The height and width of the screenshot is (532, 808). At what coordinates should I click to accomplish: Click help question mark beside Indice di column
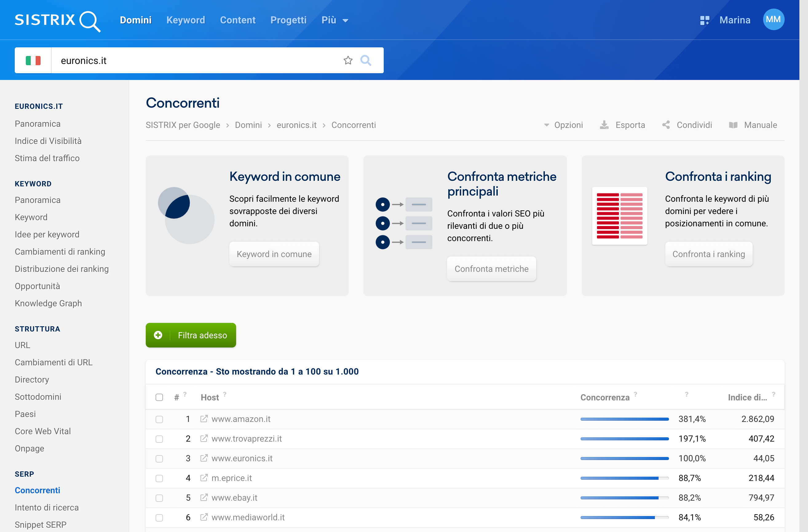point(774,394)
